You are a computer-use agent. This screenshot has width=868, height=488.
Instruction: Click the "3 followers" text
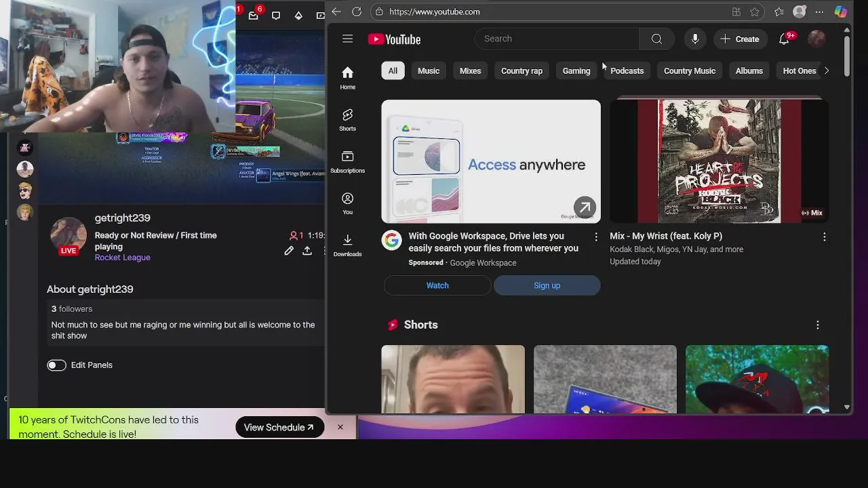[72, 308]
